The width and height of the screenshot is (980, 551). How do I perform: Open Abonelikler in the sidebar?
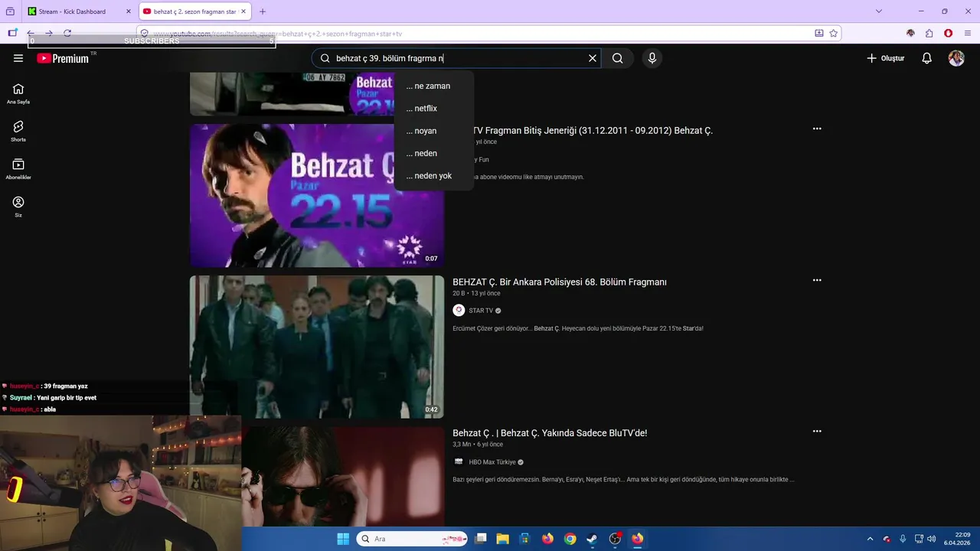point(18,169)
